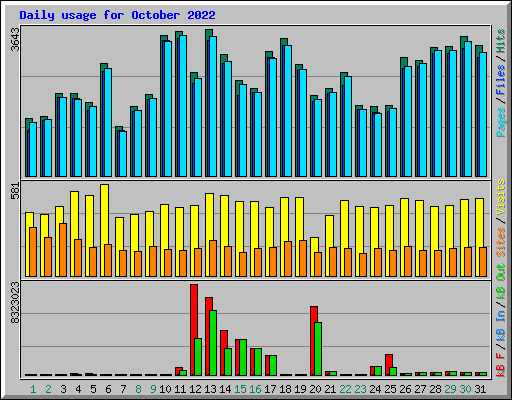Click day 23 on the x-axis
Image resolution: width=512 pixels, height=400 pixels.
tap(360, 389)
